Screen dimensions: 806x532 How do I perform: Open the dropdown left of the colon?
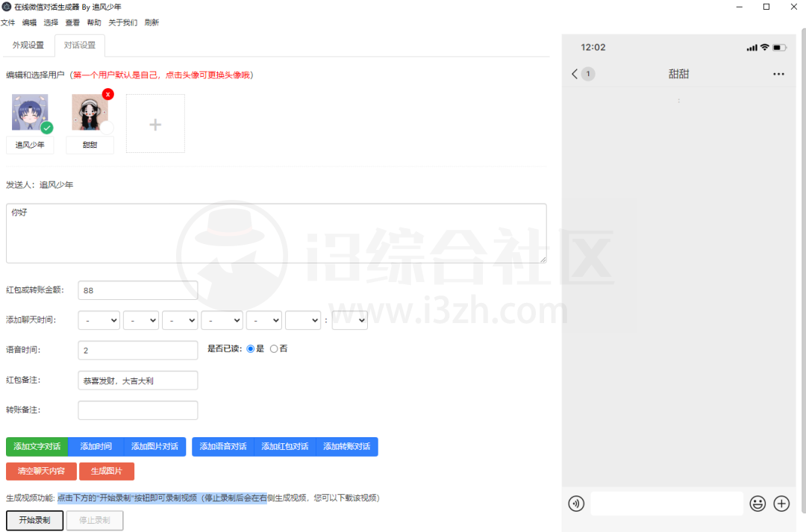[x=303, y=320]
